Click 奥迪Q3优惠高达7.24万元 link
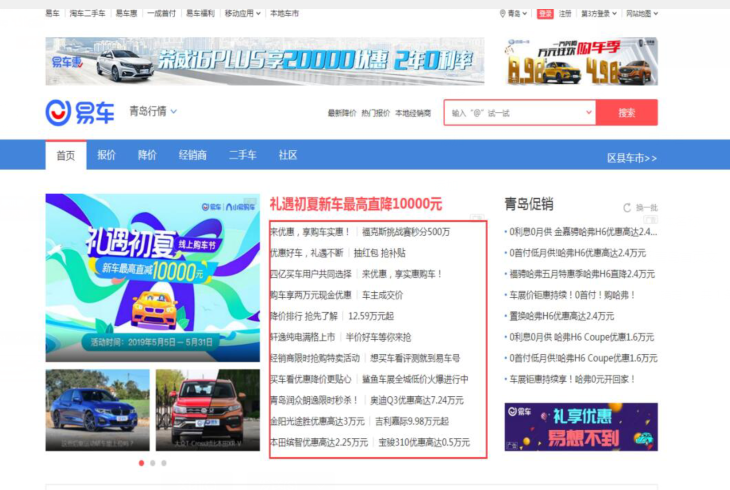Viewport: 730px width, 490px height. click(x=417, y=400)
